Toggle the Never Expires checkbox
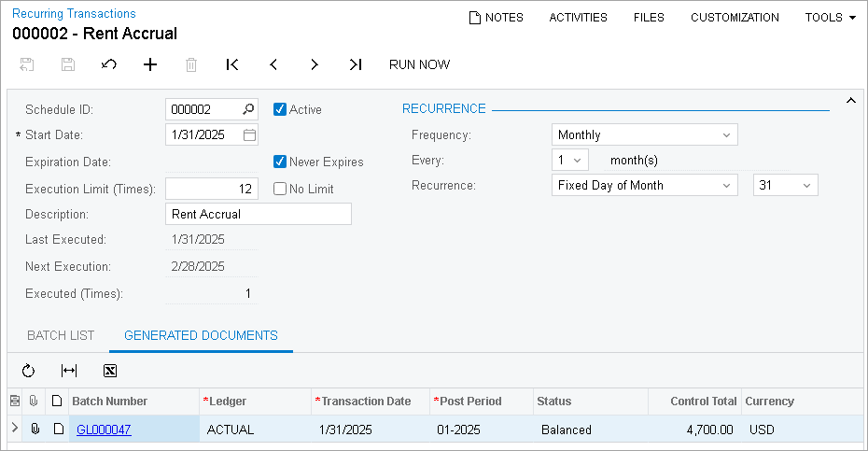The height and width of the screenshot is (451, 868). [280, 162]
